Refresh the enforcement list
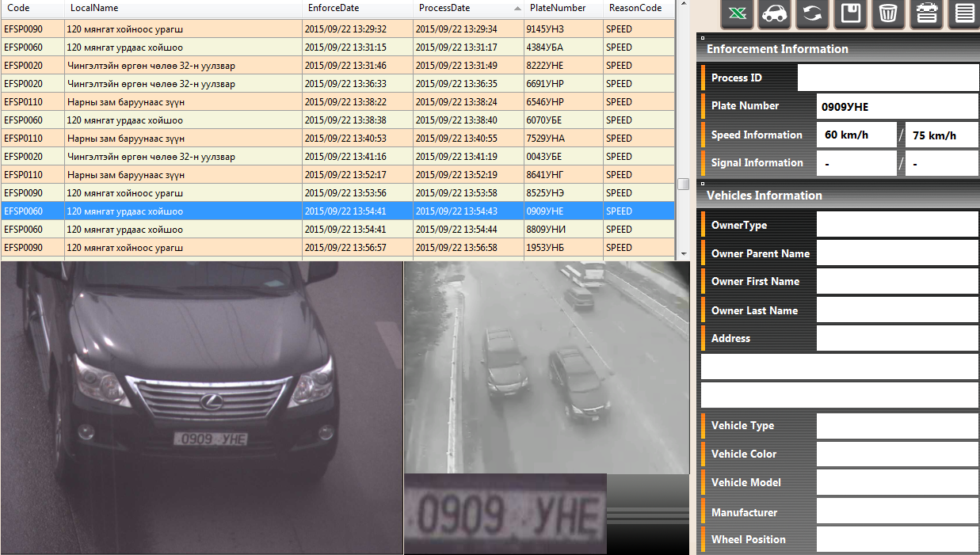 click(x=812, y=13)
